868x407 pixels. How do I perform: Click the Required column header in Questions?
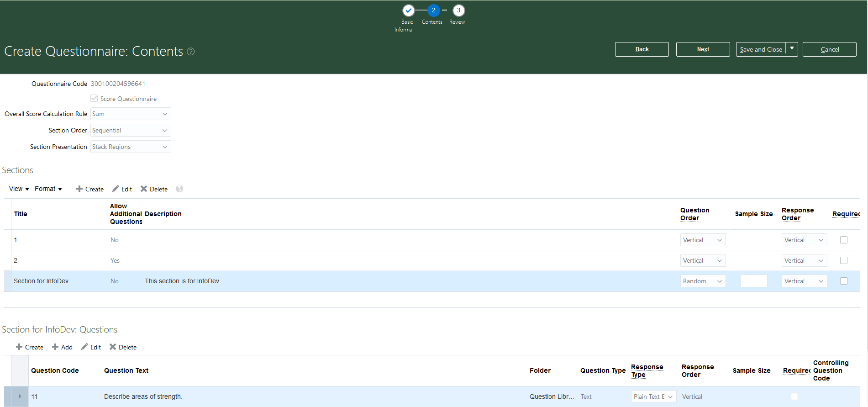(797, 370)
